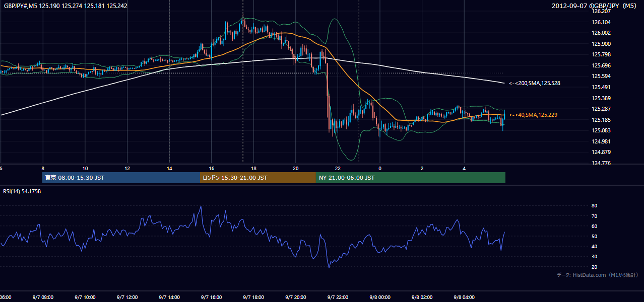Click RSI scale value 50
Image resolution: width=644 pixels, height=302 pixels.
(x=594, y=236)
